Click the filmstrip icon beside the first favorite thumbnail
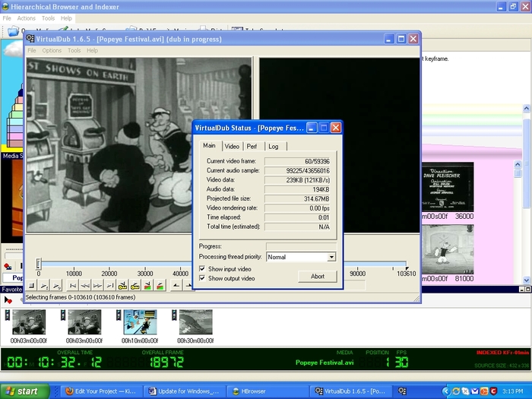Screen dimensions: 532x399 (x=8, y=315)
